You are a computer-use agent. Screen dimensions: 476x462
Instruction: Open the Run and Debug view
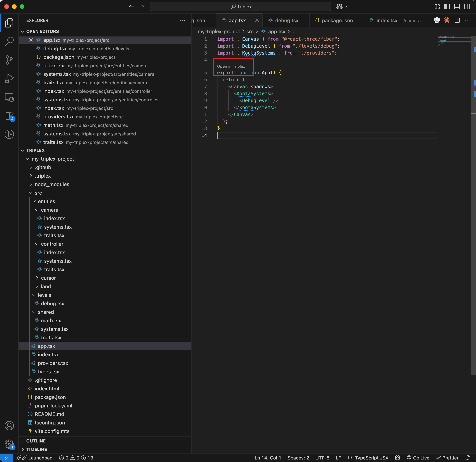click(x=9, y=78)
